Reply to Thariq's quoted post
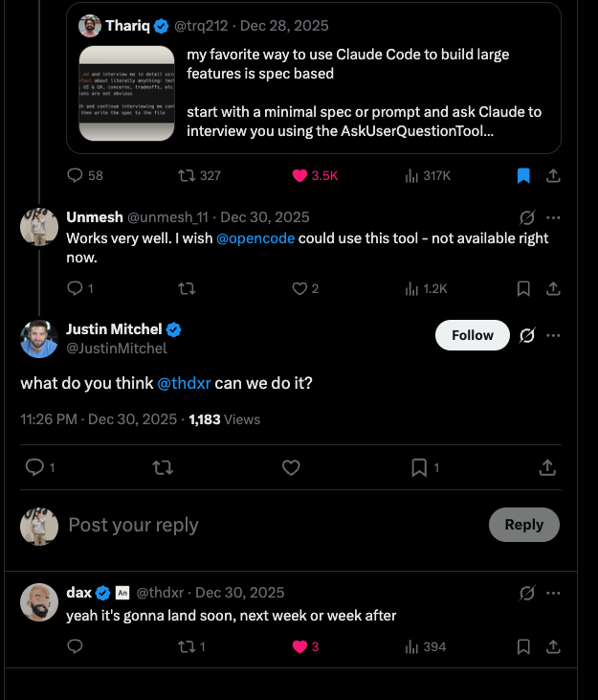The height and width of the screenshot is (700, 598). (x=77, y=175)
